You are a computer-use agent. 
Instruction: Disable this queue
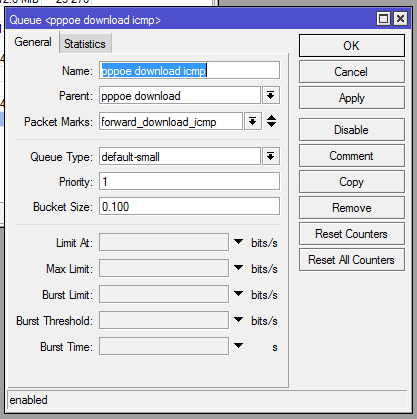pyautogui.click(x=352, y=130)
